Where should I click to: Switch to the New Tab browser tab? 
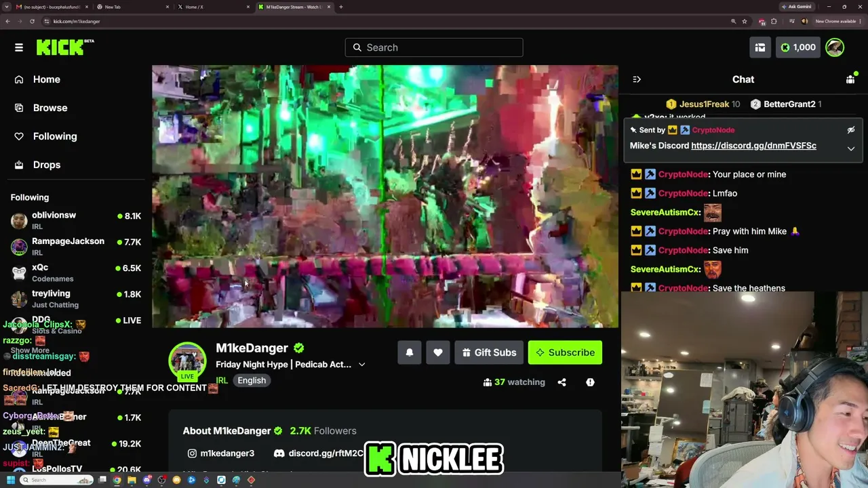(x=133, y=7)
